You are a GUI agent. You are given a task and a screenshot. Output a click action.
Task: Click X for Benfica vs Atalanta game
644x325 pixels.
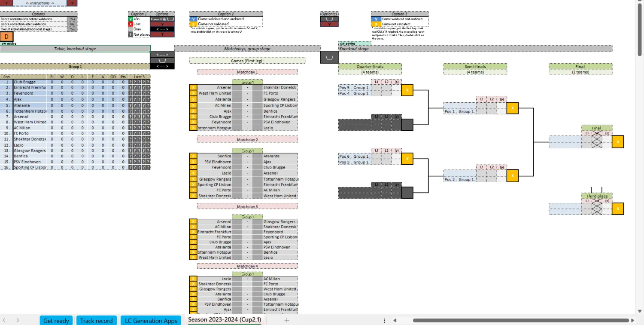[x=193, y=156]
